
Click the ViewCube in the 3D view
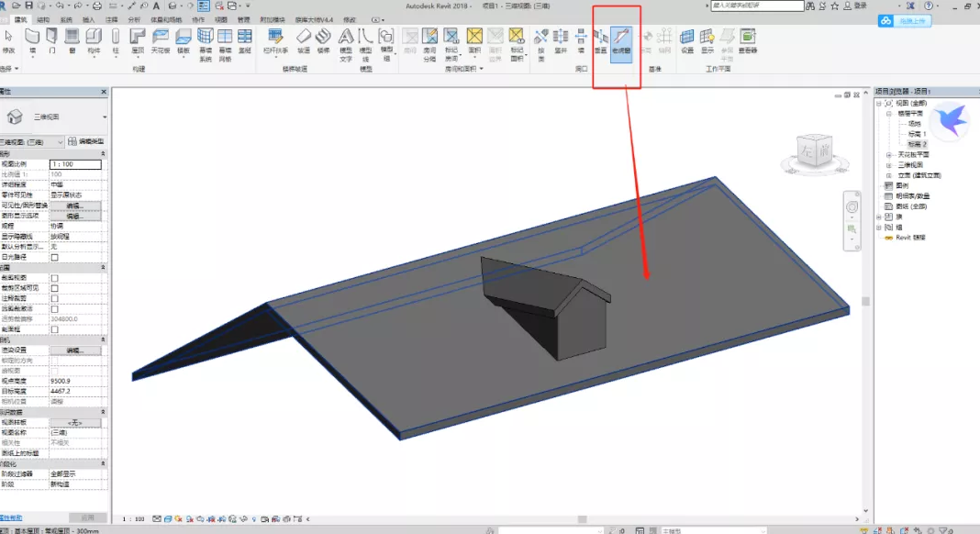click(815, 152)
